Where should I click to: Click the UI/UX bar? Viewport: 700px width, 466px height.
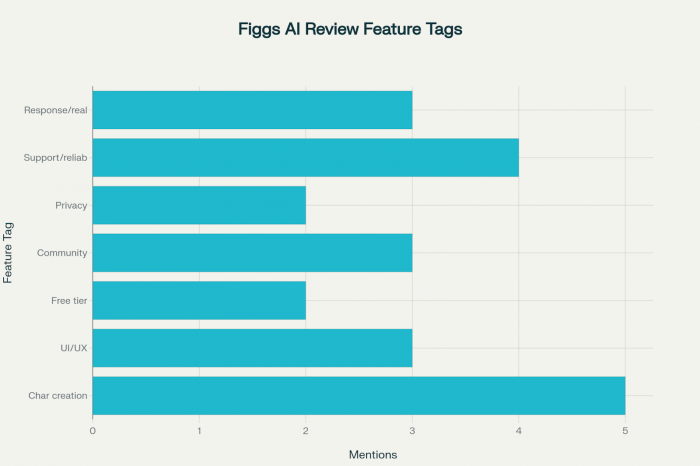(x=252, y=347)
